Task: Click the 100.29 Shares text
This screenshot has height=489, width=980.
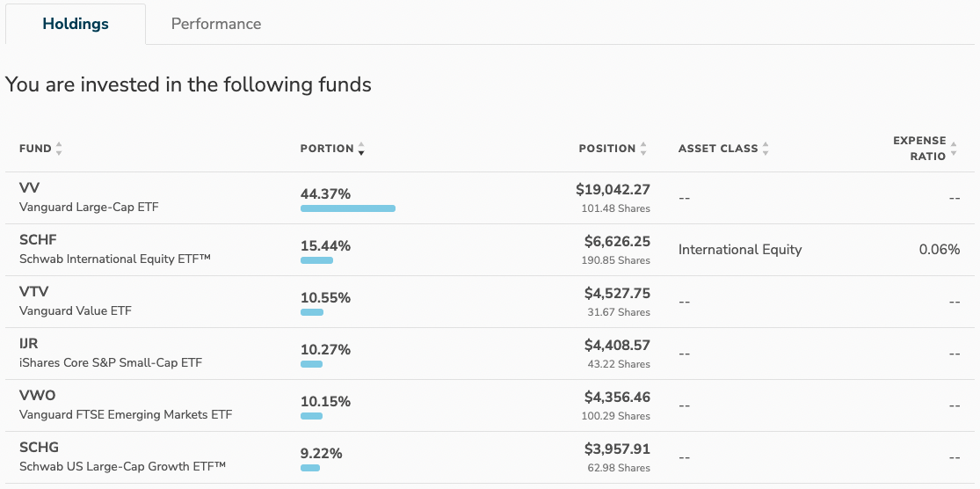Action: click(x=615, y=417)
